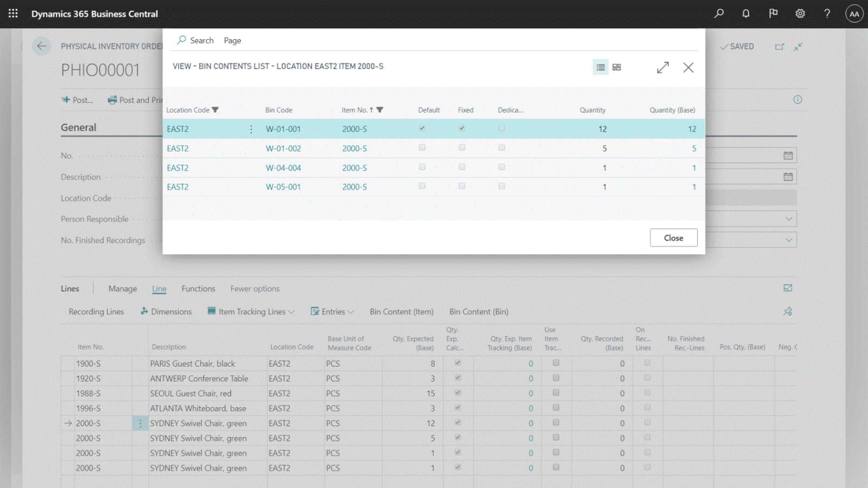Open the Page menu in dialog
This screenshot has height=488, width=868.
tap(232, 41)
